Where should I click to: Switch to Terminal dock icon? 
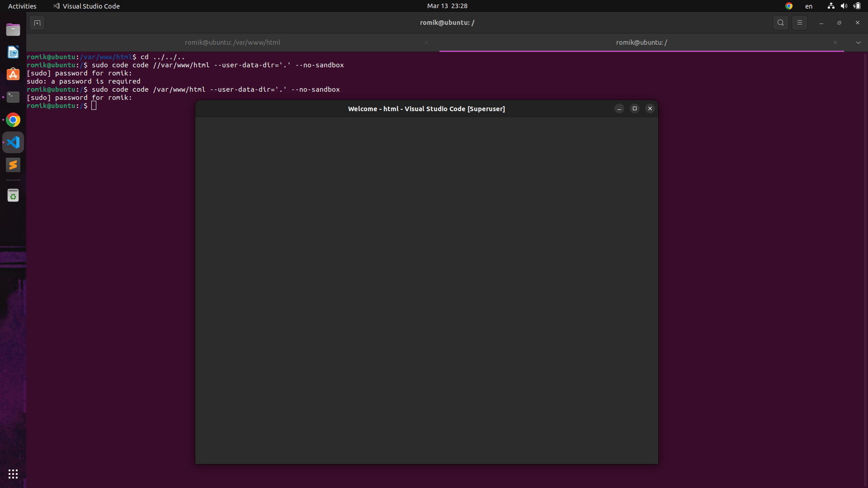click(x=13, y=97)
